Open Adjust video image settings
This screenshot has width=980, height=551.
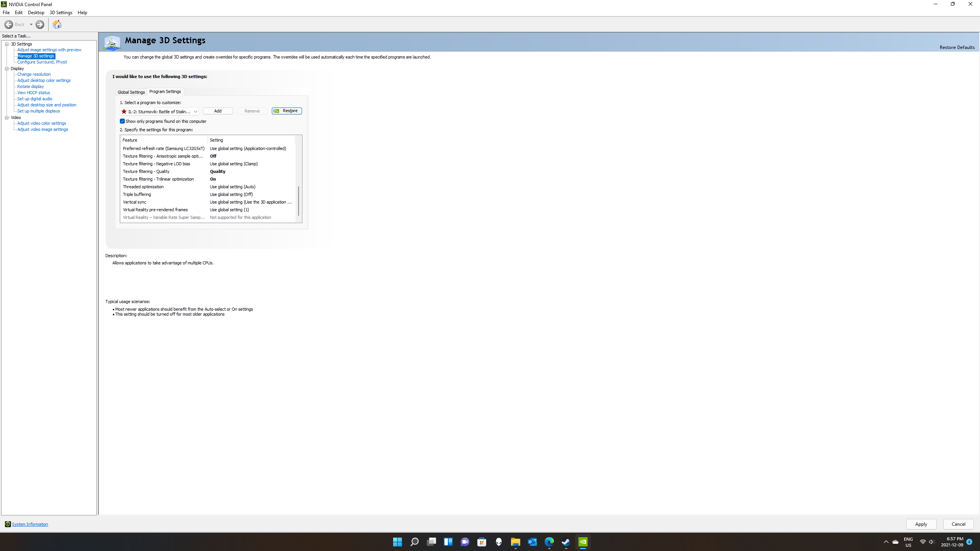point(43,129)
